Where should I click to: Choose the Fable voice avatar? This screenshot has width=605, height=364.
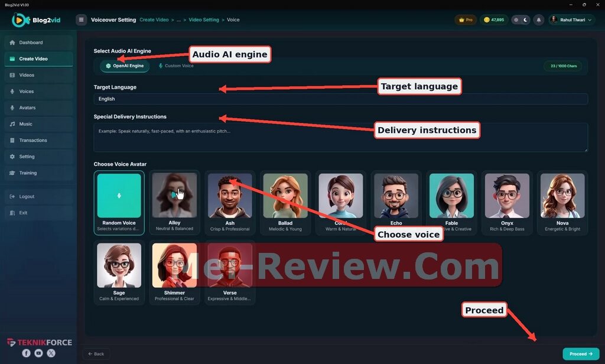[451, 203]
